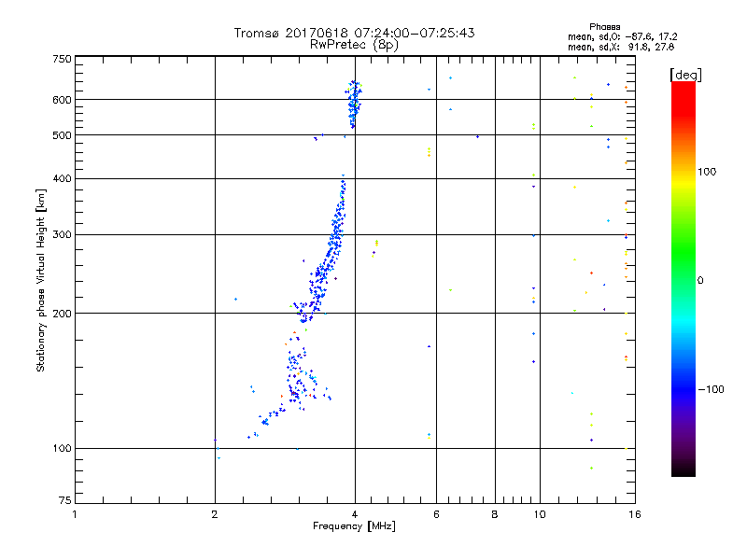747x560 pixels.
Task: Click the Frequency [MHz] x-axis label
Action: pyautogui.click(x=354, y=526)
